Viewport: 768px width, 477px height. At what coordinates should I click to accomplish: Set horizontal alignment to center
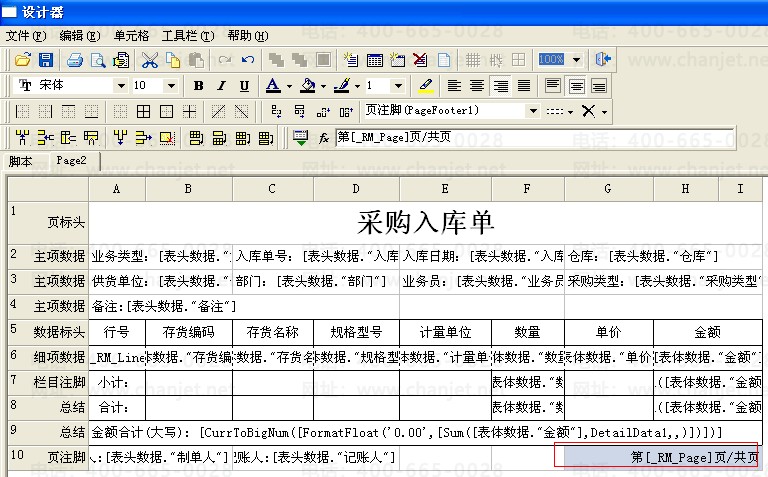[477, 86]
